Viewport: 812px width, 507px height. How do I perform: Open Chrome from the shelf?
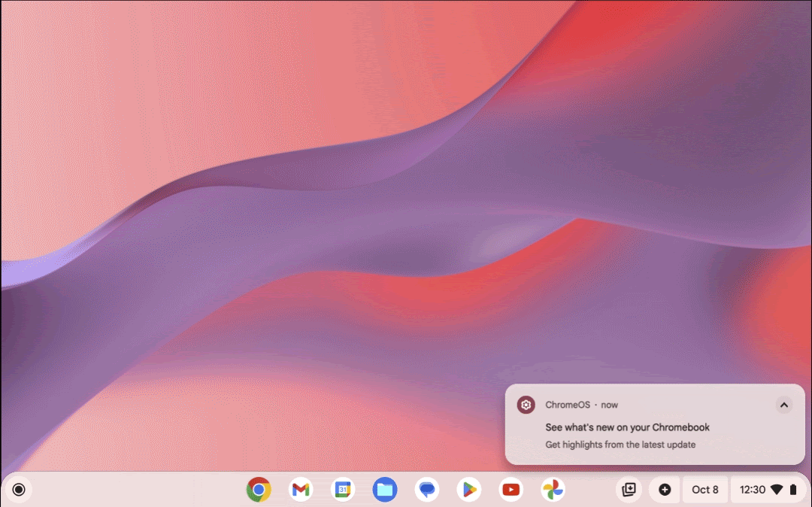259,489
